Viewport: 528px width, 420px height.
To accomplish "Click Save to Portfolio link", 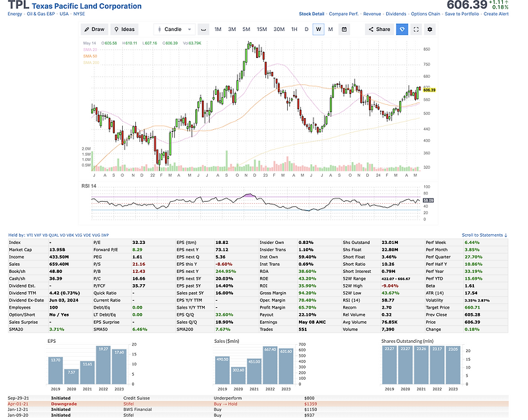I will point(461,14).
